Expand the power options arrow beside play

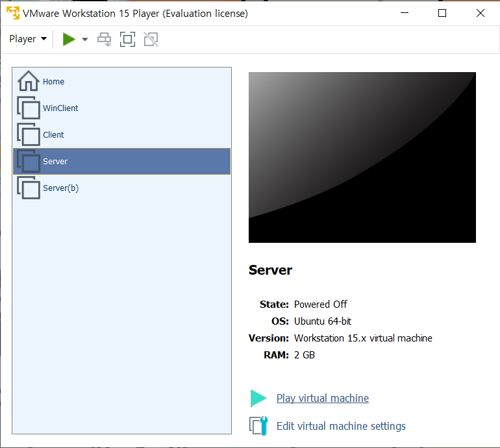point(85,40)
